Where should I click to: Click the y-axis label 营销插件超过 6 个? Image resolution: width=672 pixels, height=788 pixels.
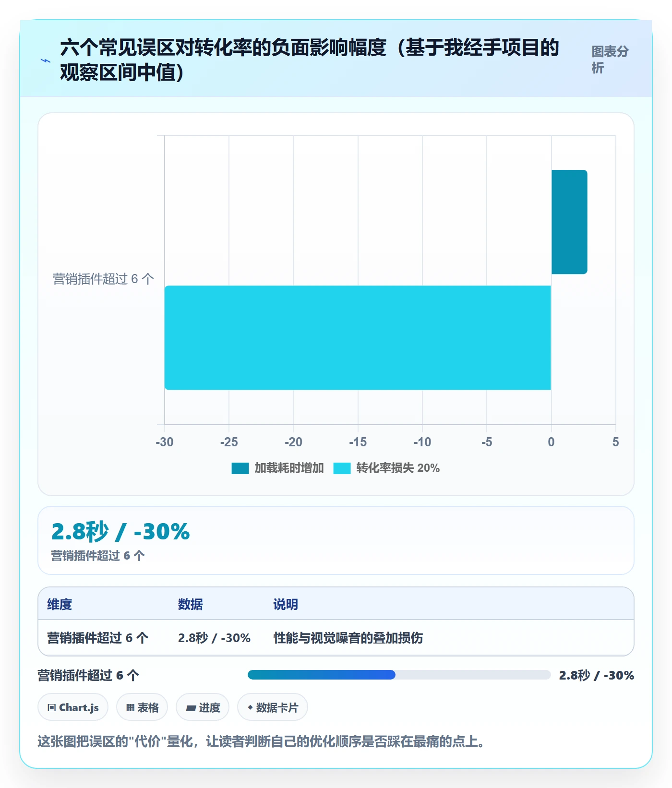tap(103, 279)
